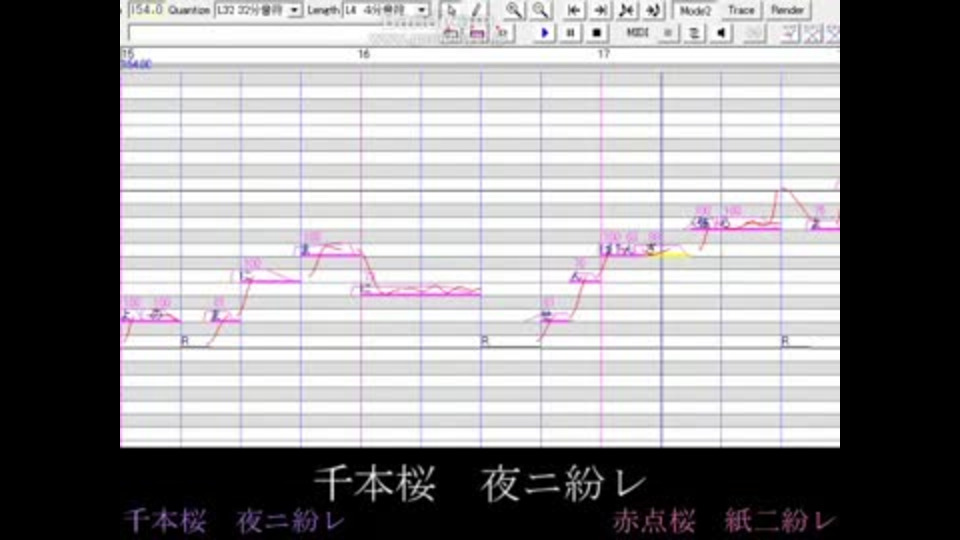
Task: Click the fourth arrow navigation icon
Action: (653, 10)
